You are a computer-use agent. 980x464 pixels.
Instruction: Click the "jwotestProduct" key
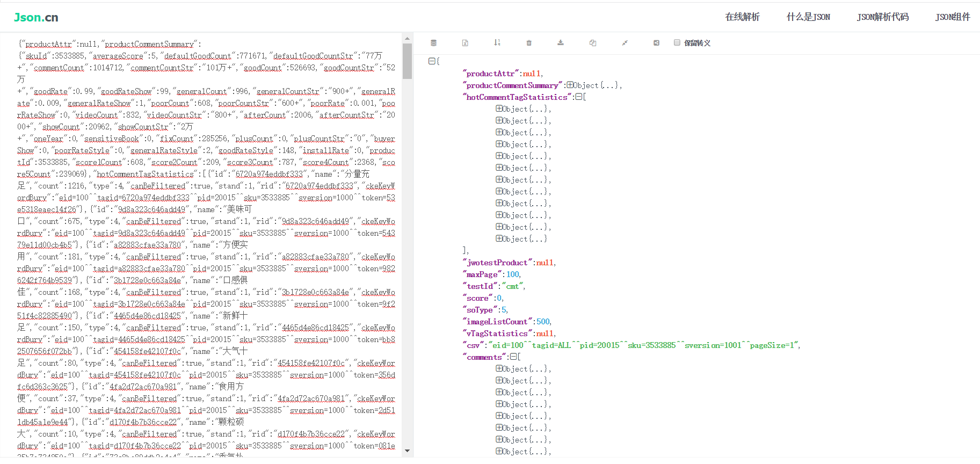point(497,263)
